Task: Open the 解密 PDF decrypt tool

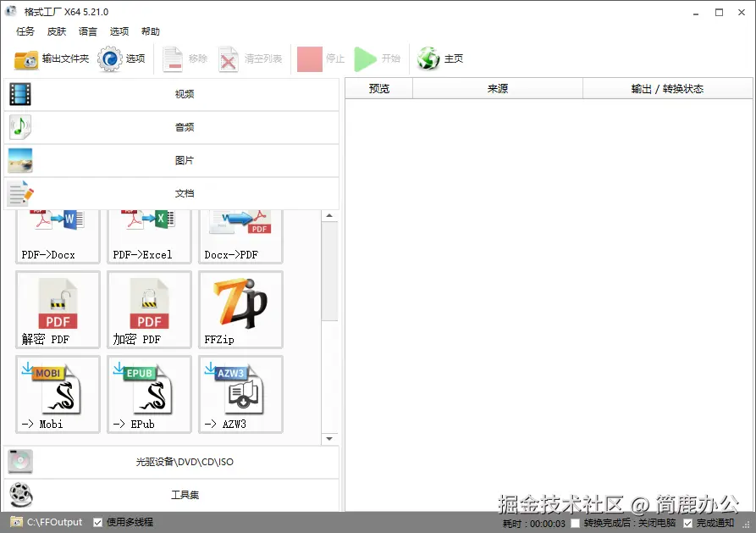Action: 58,309
